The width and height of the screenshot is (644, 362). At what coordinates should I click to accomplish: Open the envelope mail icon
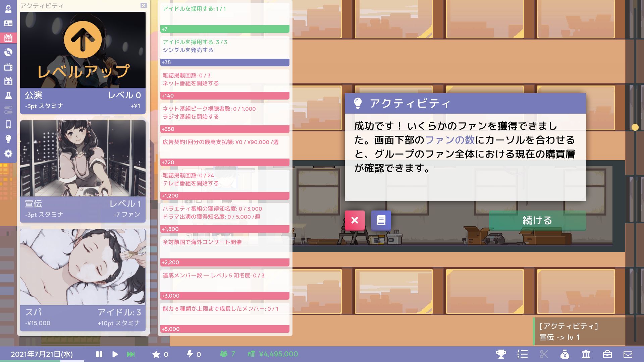click(628, 354)
